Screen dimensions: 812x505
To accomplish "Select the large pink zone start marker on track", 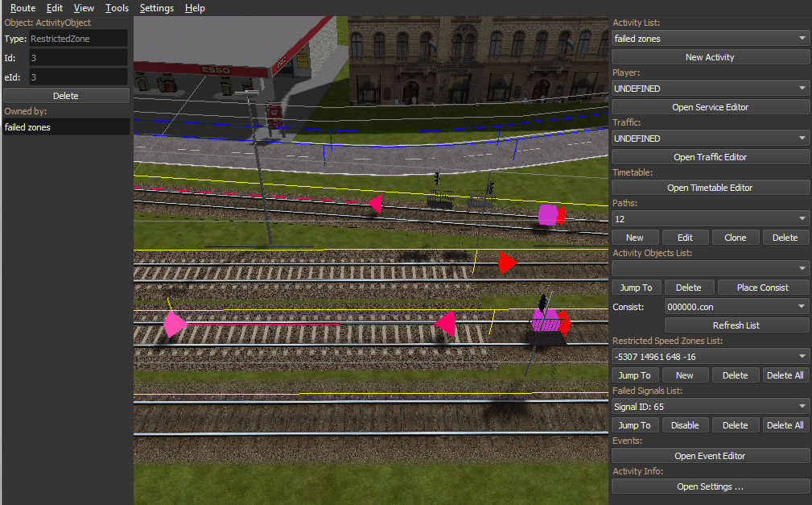I will click(x=174, y=325).
